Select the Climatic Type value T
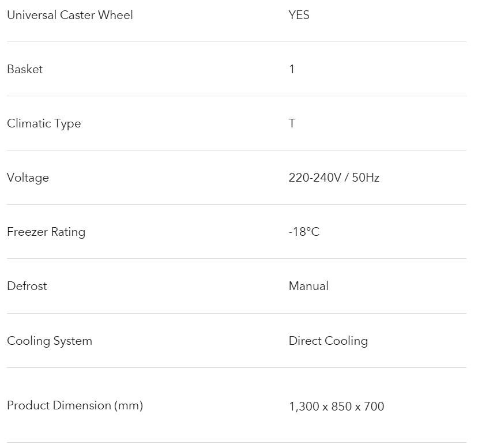Viewport: 478px width, 448px height. point(292,123)
